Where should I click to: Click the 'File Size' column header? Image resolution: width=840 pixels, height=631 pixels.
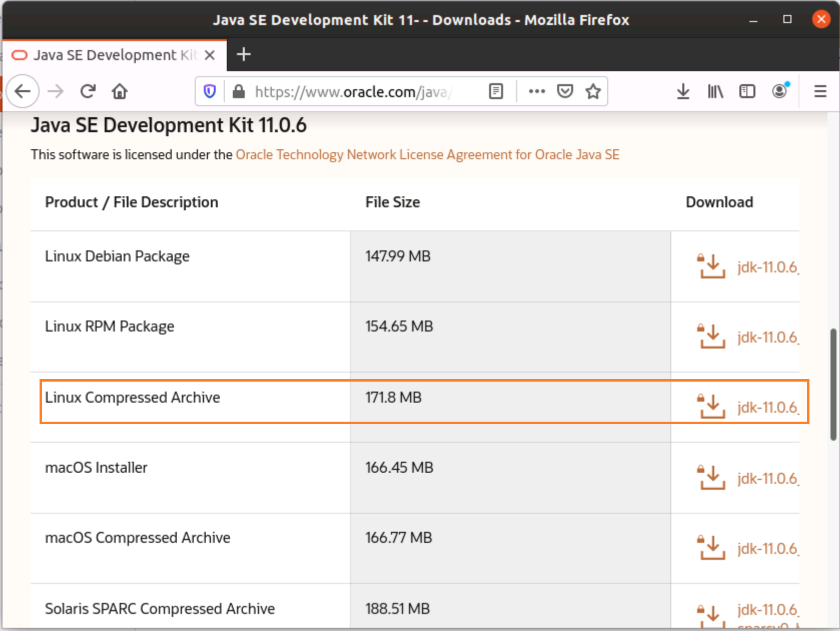point(392,202)
